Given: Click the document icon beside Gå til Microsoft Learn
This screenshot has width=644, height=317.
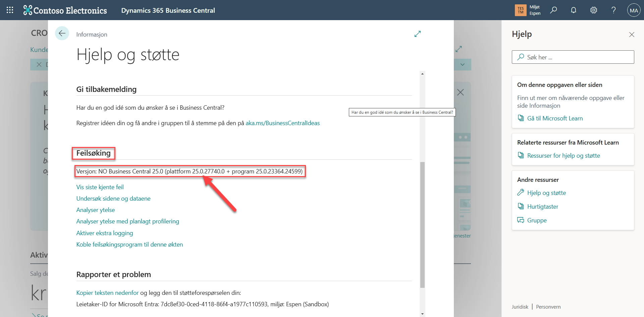Looking at the screenshot, I should (x=521, y=118).
